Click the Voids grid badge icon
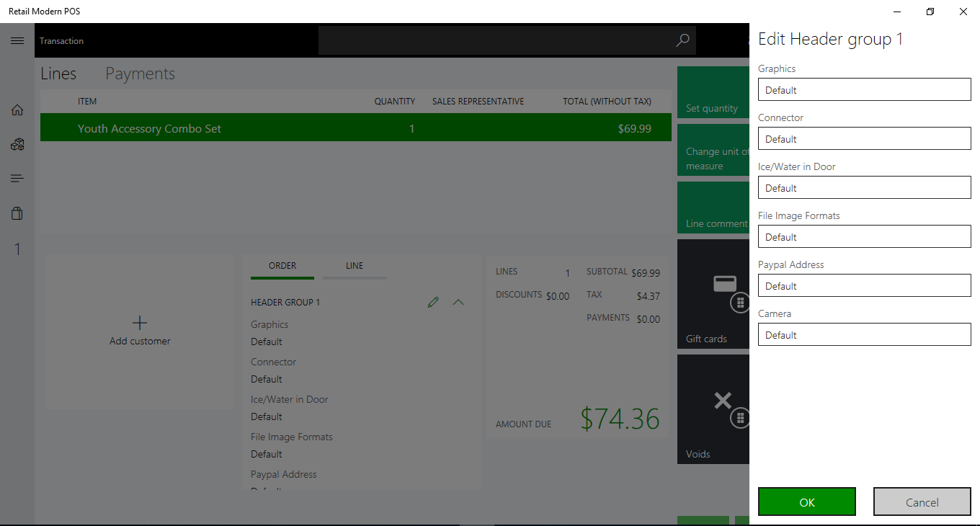This screenshot has height=526, width=980. (741, 418)
